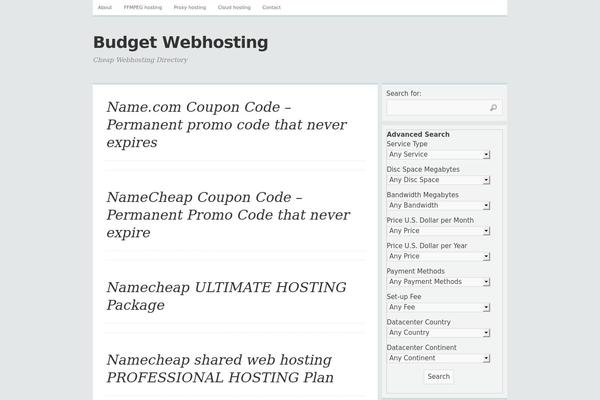Click the Datacenter Continent label

coord(421,348)
